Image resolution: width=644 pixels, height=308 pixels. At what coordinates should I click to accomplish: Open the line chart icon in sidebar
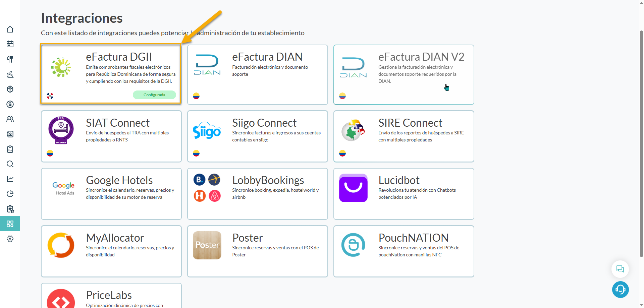point(10,179)
